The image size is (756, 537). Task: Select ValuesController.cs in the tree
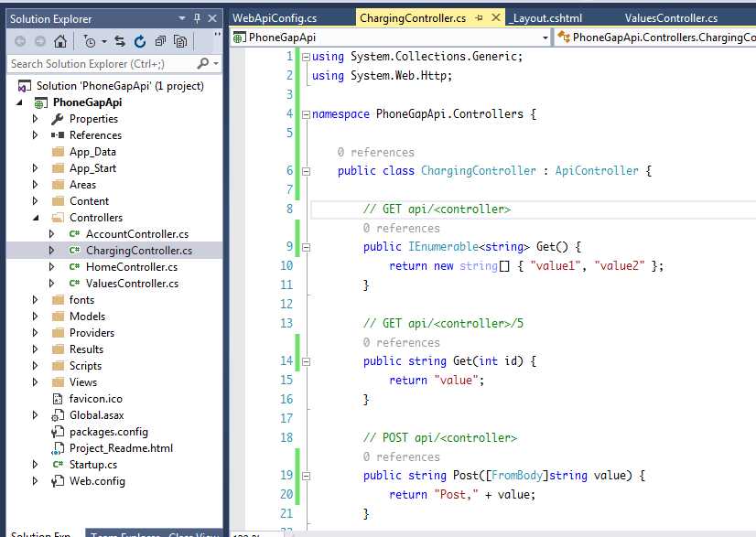tap(132, 284)
